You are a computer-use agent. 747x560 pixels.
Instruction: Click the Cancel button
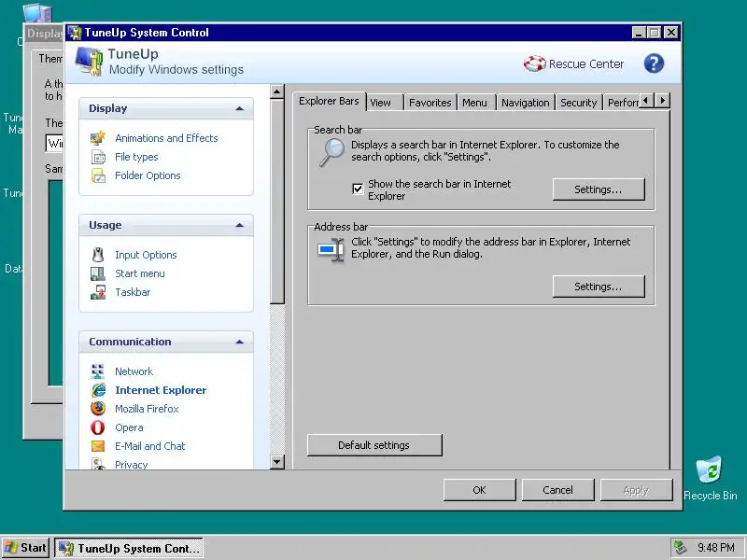tap(557, 490)
